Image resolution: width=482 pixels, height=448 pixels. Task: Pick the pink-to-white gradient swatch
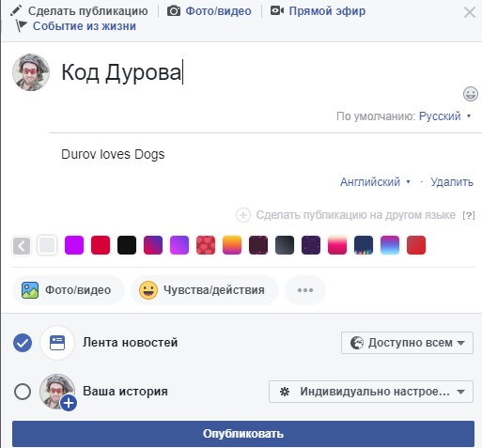click(337, 245)
